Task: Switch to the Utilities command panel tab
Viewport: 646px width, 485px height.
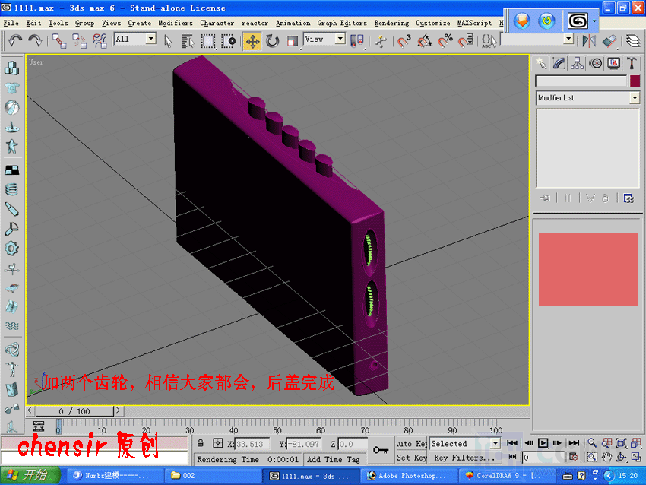Action: 632,63
